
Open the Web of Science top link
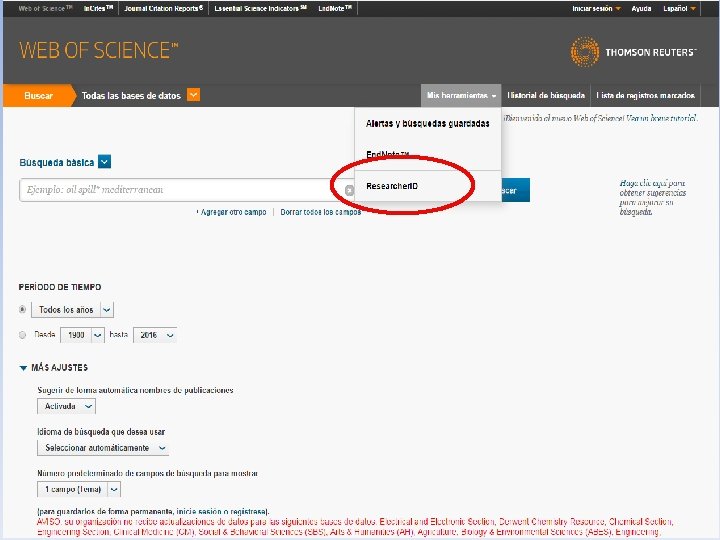pyautogui.click(x=45, y=8)
